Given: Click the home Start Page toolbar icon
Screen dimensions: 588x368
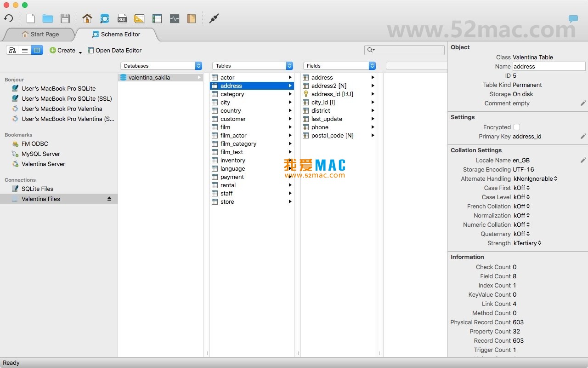Looking at the screenshot, I should [87, 18].
